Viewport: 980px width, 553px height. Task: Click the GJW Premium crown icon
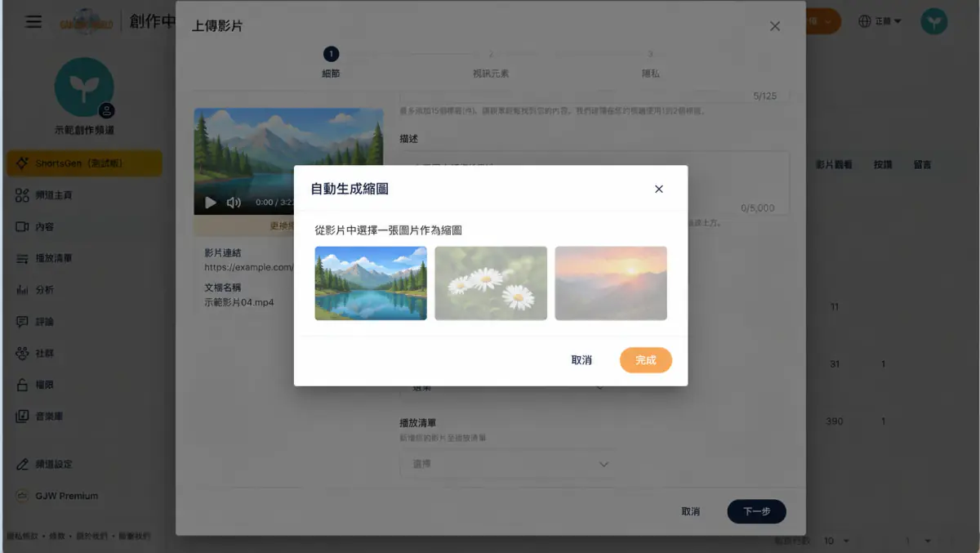coord(23,496)
